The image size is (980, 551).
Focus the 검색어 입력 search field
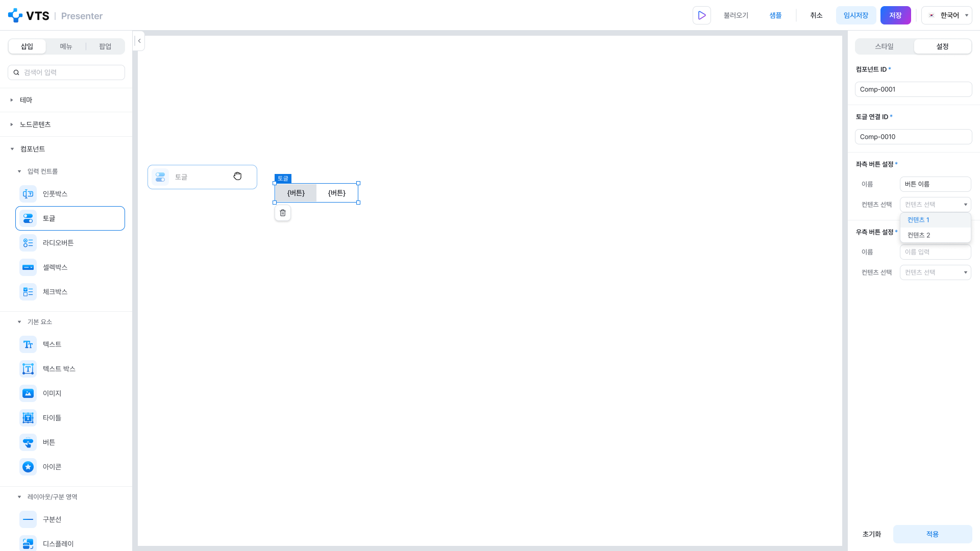click(x=66, y=72)
